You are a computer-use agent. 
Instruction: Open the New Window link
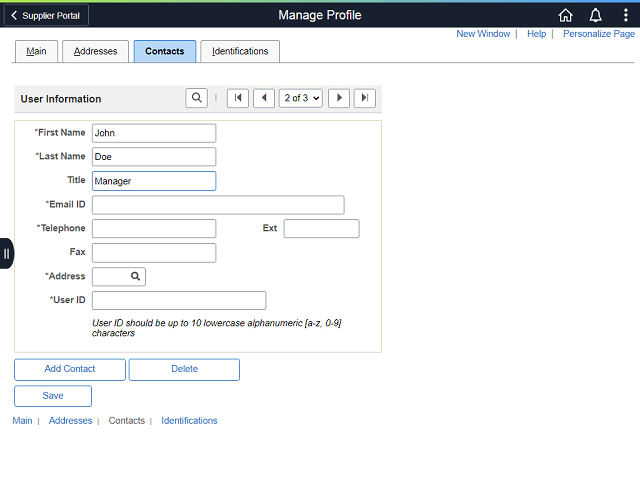click(483, 34)
